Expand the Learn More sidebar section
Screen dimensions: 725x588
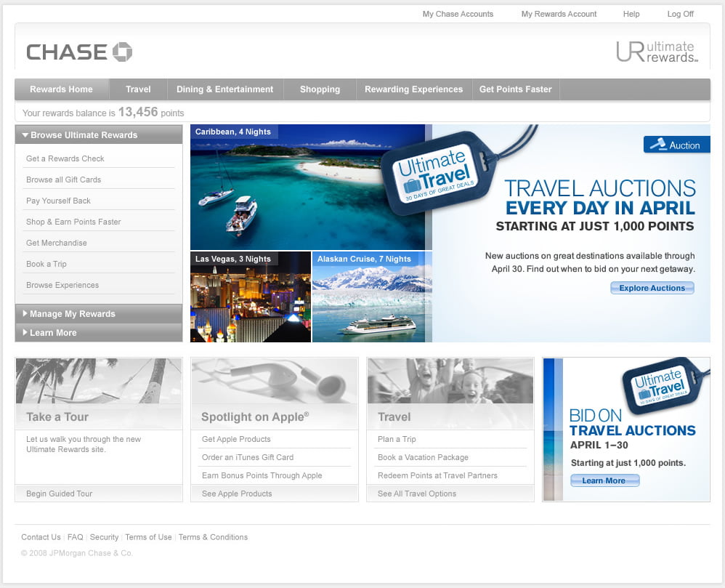(x=99, y=333)
